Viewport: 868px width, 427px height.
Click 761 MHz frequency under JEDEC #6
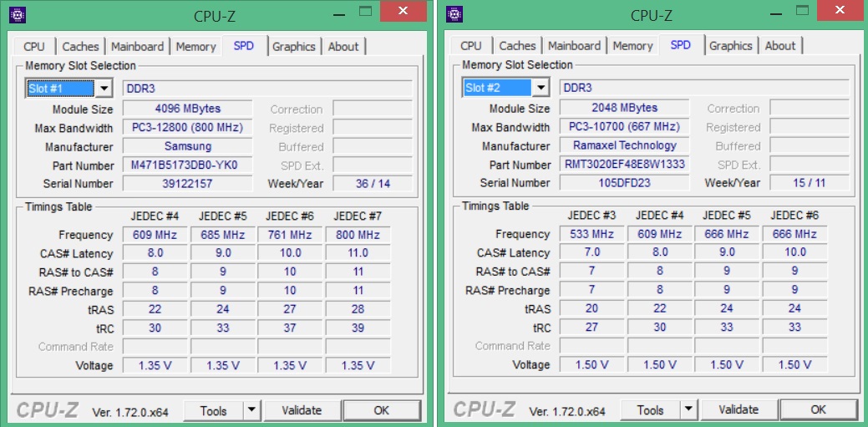[290, 235]
